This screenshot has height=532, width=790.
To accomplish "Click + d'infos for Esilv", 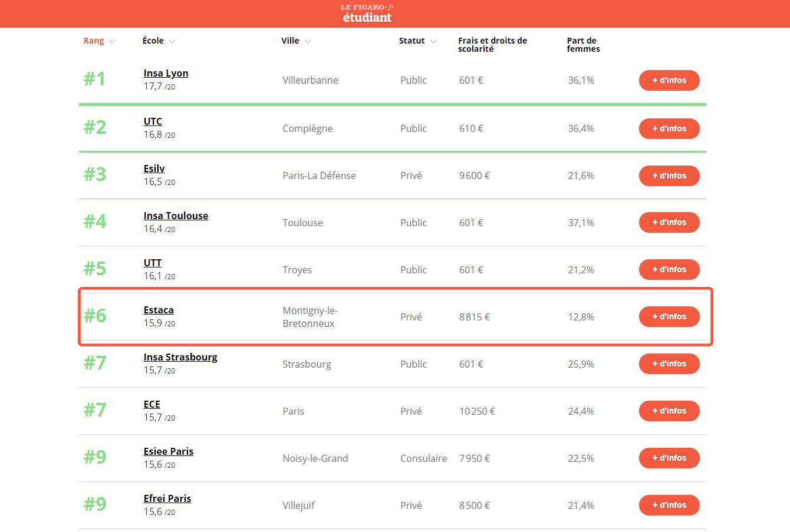I will click(669, 176).
